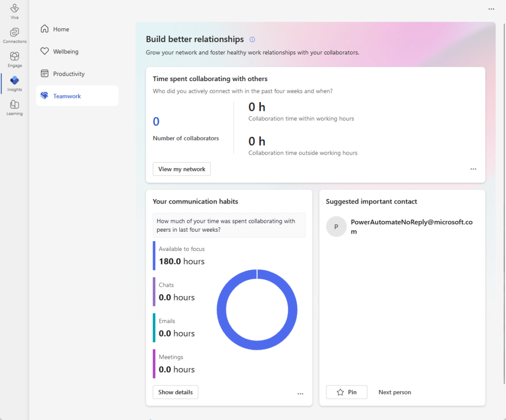Click the Teamwork handshake icon

pyautogui.click(x=44, y=96)
